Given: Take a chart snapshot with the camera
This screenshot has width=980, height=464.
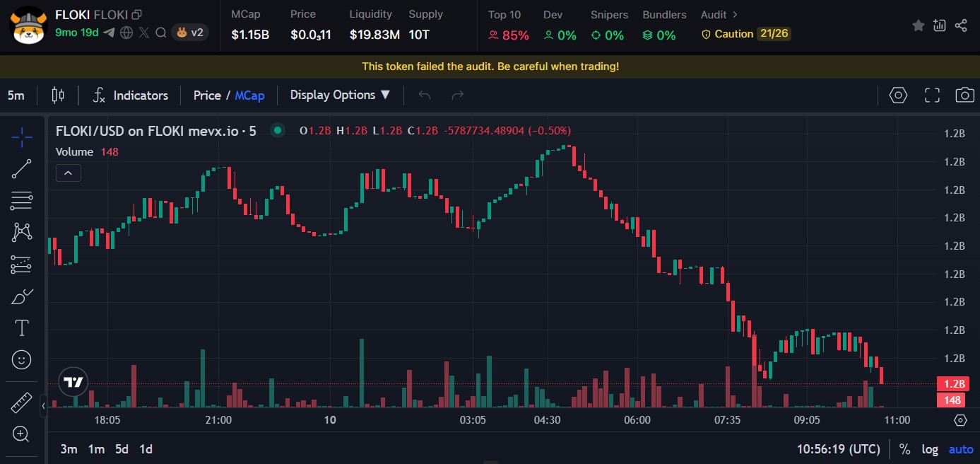Looking at the screenshot, I should coord(964,95).
